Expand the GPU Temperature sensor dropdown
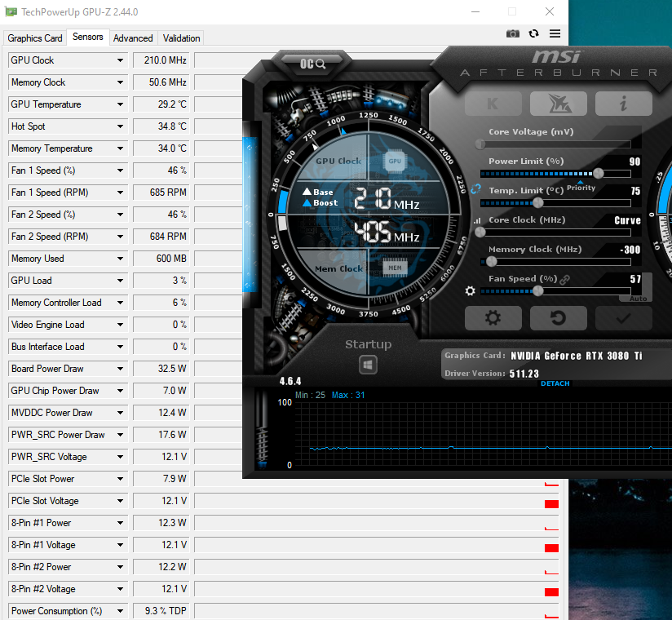Screen dimensions: 672x620 pos(120,104)
